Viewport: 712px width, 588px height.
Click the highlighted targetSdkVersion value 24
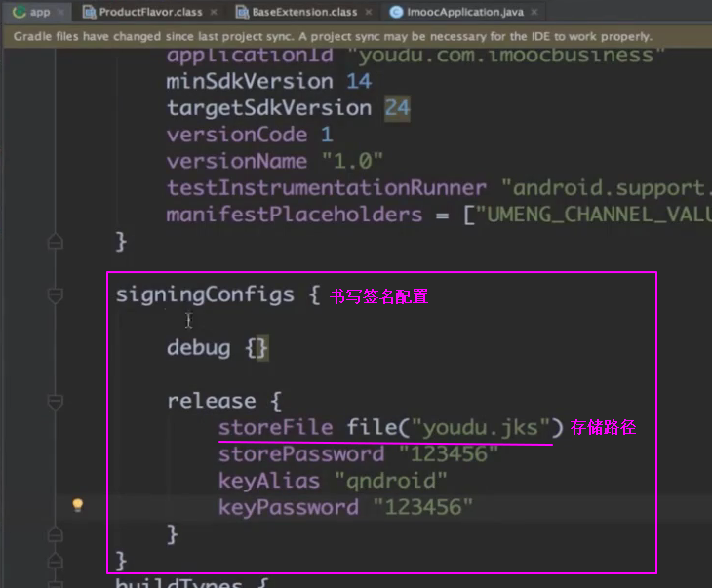coord(397,108)
